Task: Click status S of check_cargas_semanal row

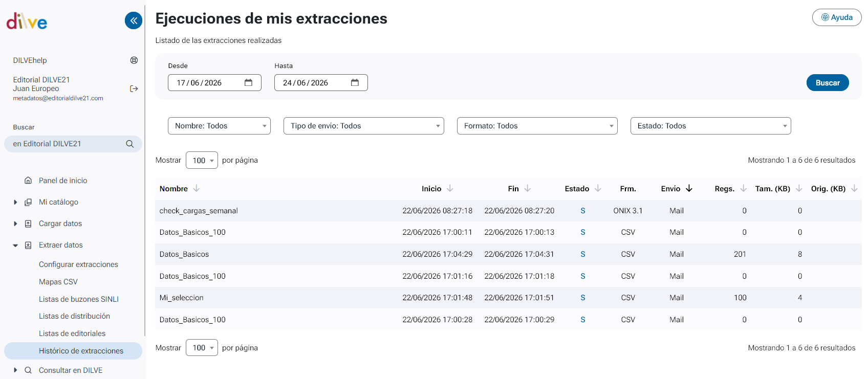Action: [583, 211]
